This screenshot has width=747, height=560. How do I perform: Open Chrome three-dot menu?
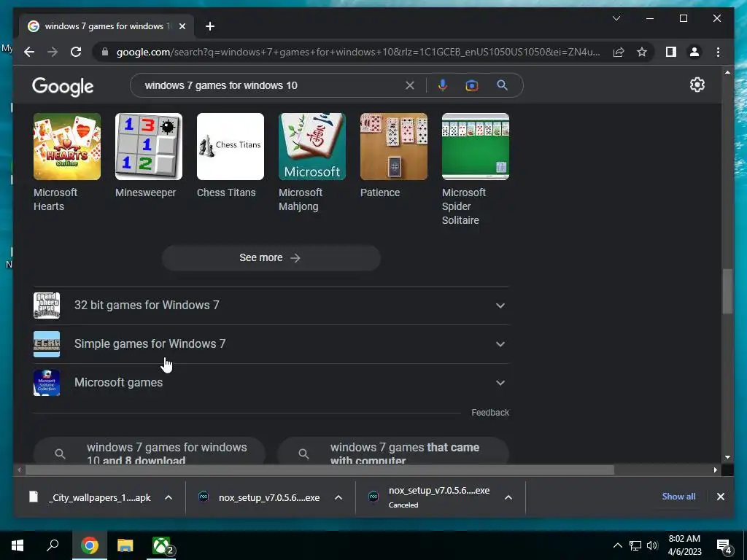click(718, 52)
